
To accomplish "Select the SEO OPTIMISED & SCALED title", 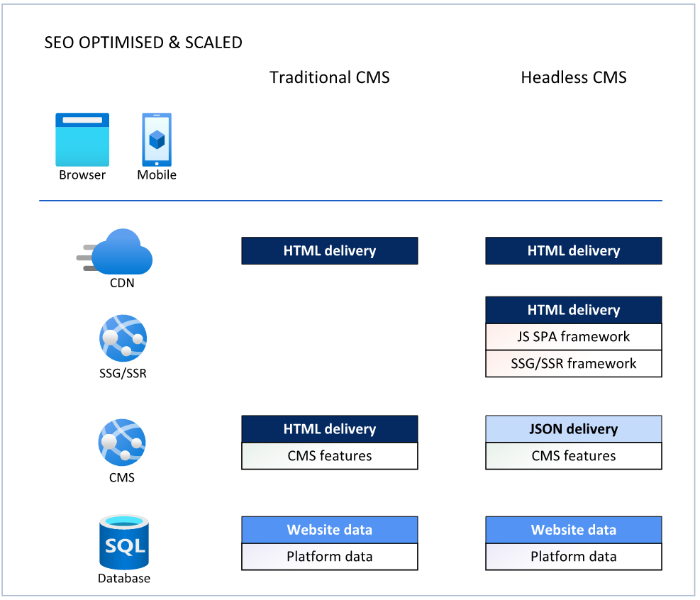I will [143, 43].
